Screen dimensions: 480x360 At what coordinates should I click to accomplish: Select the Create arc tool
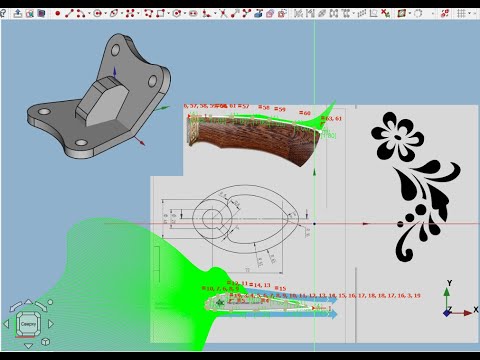[x=81, y=14]
